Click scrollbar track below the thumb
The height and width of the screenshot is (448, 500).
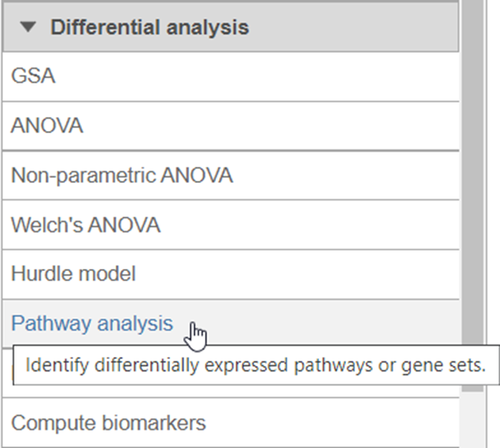click(x=472, y=420)
